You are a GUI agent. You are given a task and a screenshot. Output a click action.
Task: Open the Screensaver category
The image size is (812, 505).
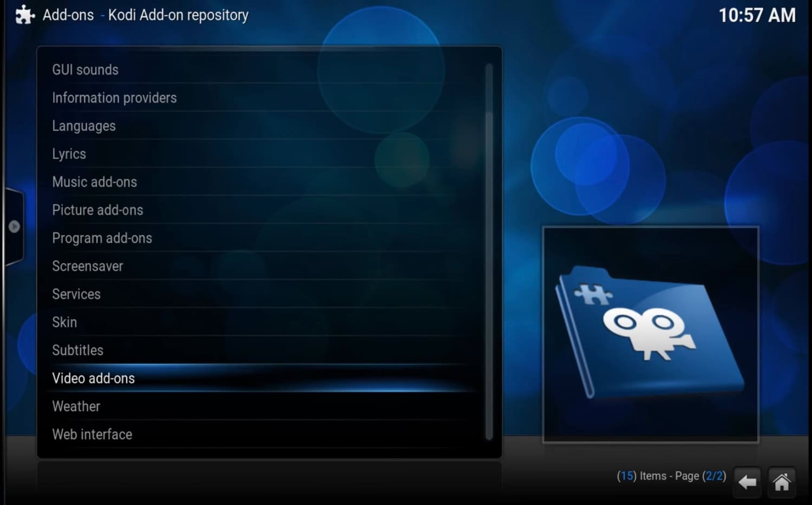point(264,267)
